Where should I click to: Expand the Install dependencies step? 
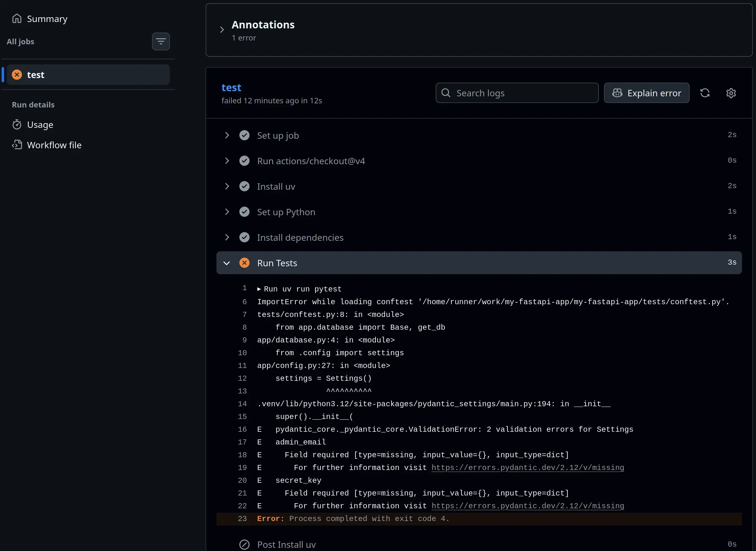[x=227, y=237]
